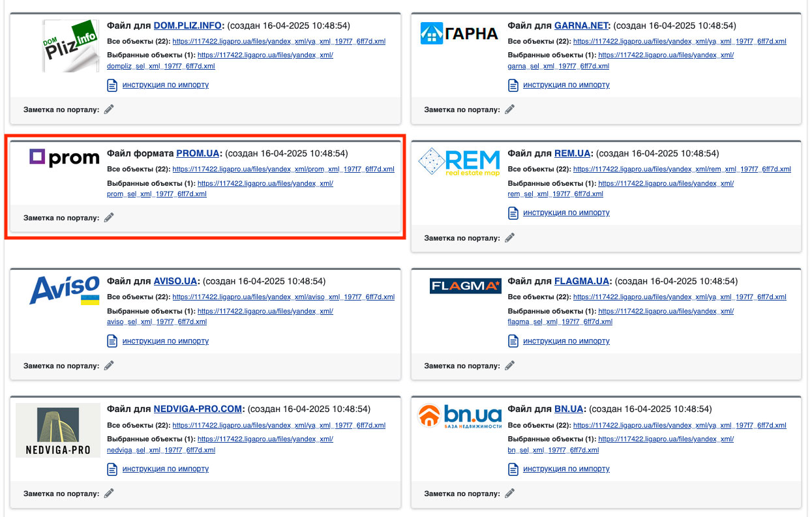This screenshot has height=517, width=812.
Task: Open all-objects XML link for BN.UA
Action: (x=680, y=425)
